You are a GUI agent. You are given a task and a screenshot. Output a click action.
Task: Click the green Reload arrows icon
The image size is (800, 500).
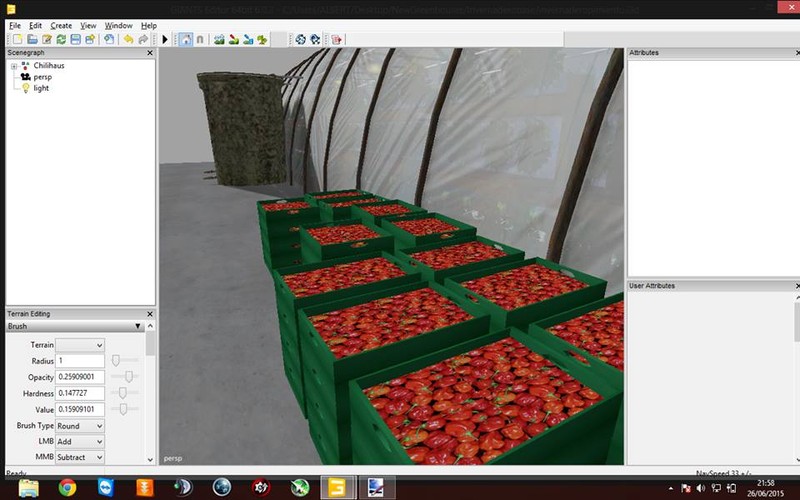point(61,39)
